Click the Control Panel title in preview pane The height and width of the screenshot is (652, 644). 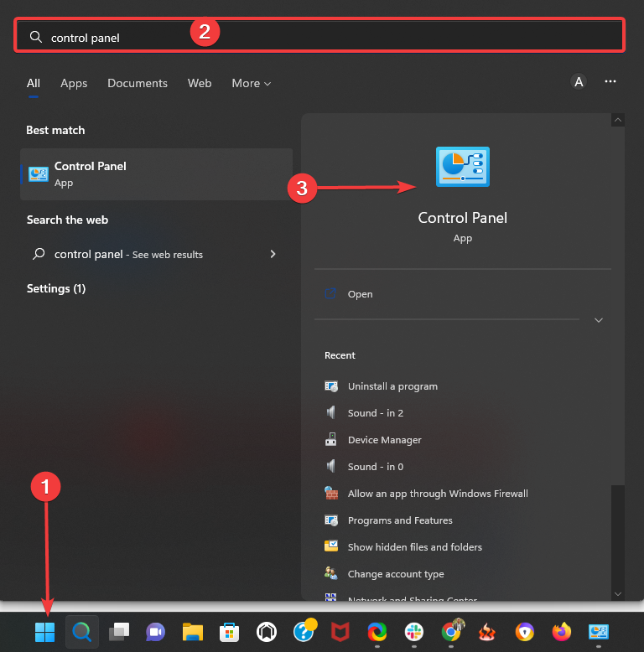[463, 218]
